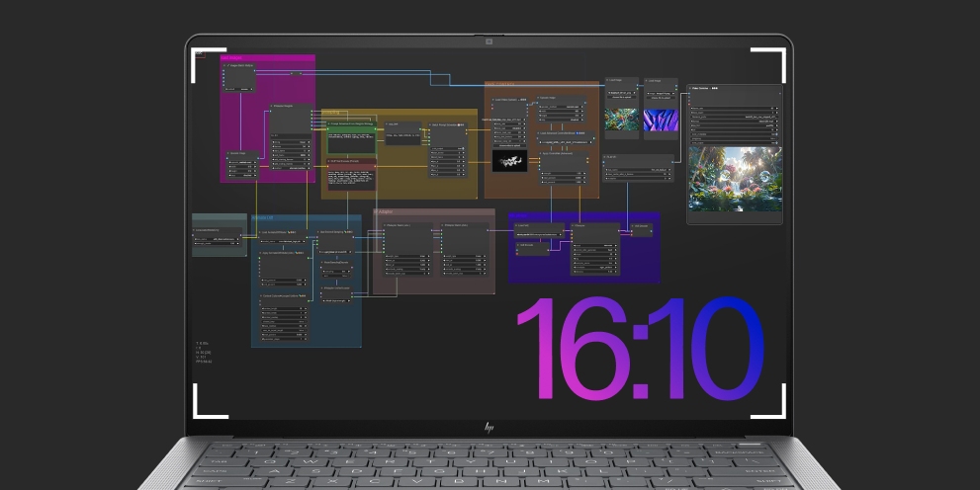
Task: Collapse the Batch Prompt Schedule node
Action: coord(431,125)
